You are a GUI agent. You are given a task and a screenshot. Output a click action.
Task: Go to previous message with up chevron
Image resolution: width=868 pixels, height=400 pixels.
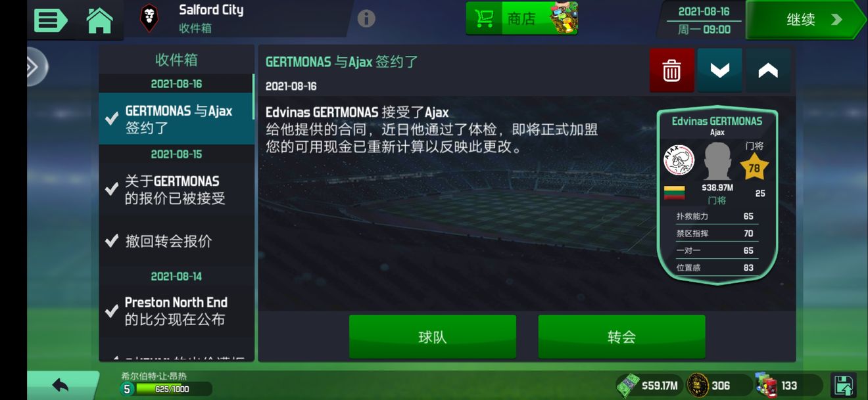[768, 70]
